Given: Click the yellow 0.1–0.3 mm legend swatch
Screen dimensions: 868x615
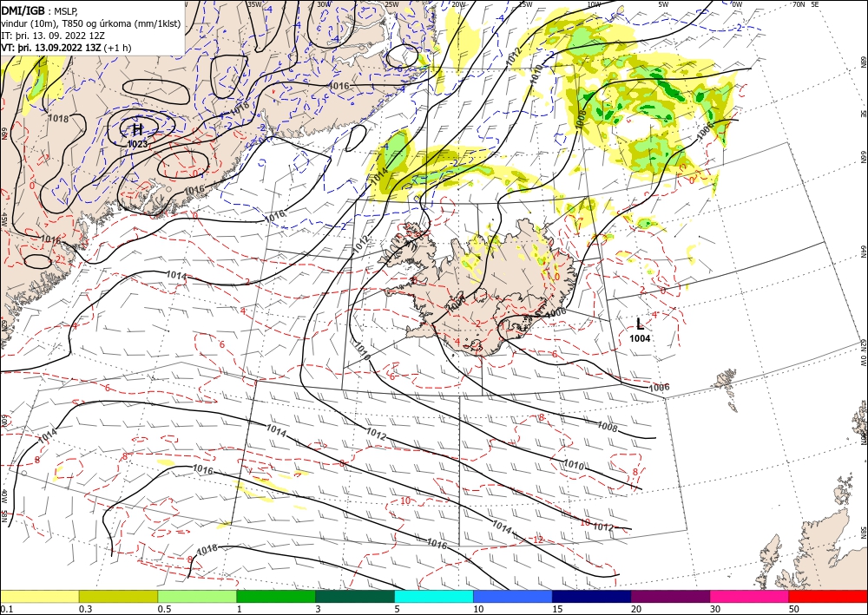Looking at the screenshot, I should [x=39, y=596].
